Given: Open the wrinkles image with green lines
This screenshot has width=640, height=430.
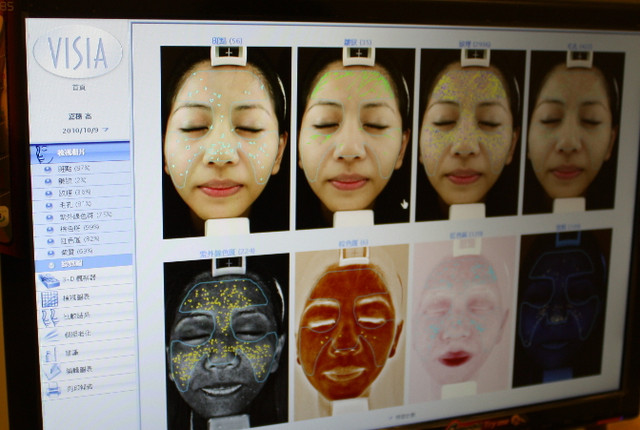Looking at the screenshot, I should (356, 138).
